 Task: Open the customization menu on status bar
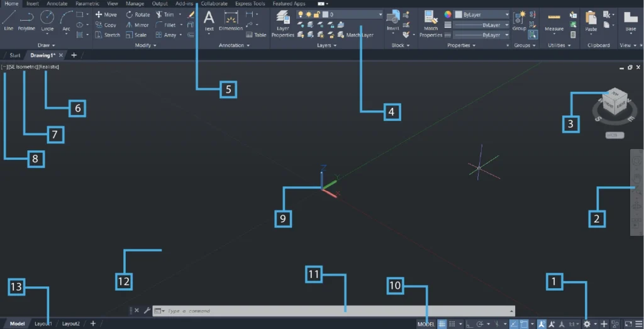[x=639, y=324]
